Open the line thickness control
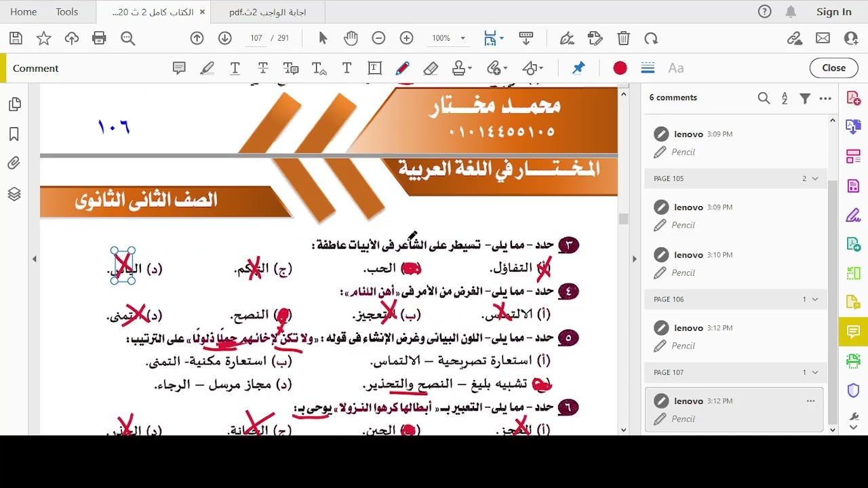 pos(648,68)
